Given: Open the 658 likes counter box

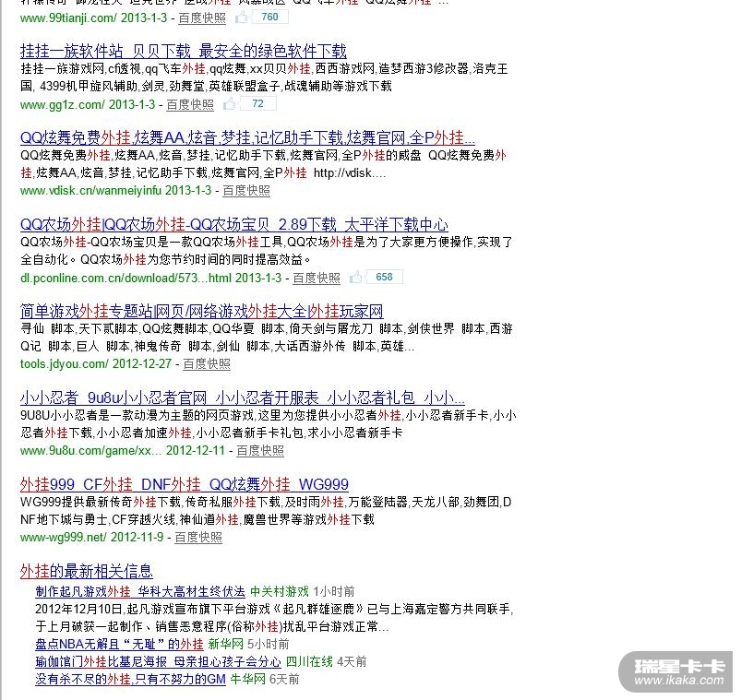Looking at the screenshot, I should point(384,277).
